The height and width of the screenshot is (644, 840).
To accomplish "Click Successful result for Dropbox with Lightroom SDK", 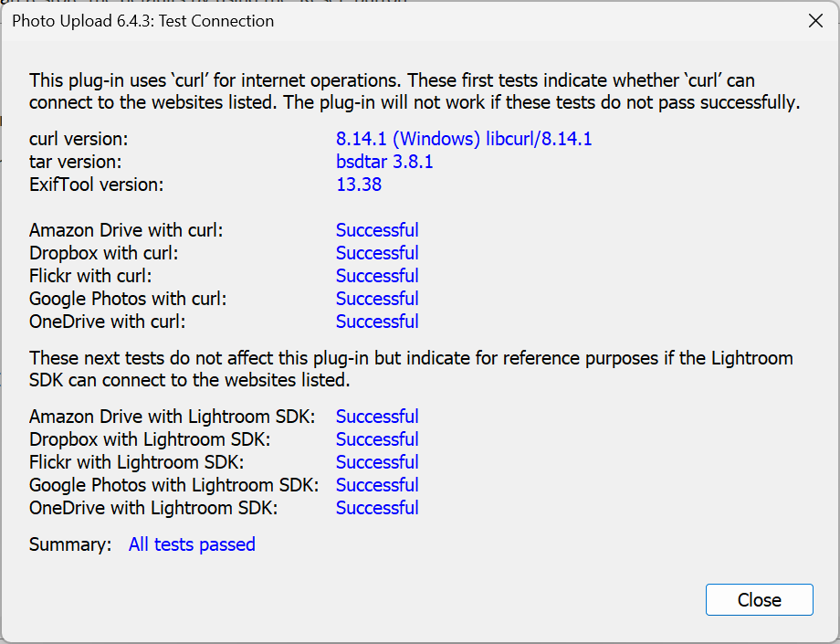I will click(377, 439).
